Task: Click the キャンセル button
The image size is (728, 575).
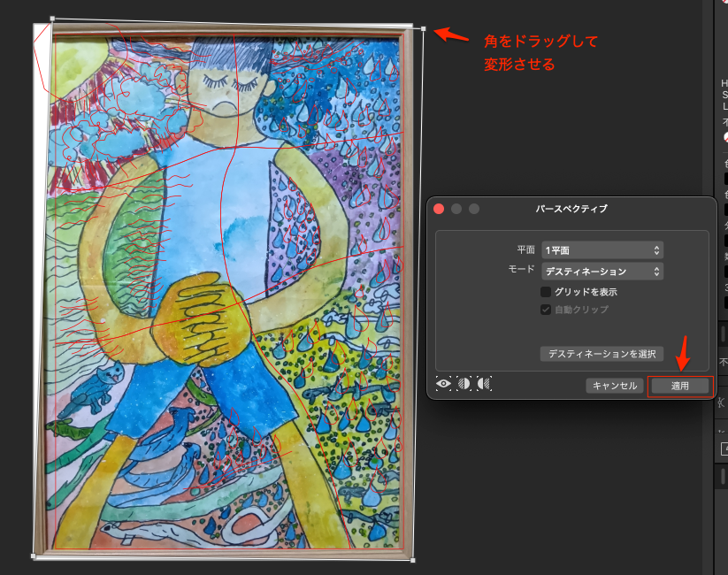Action: [615, 386]
